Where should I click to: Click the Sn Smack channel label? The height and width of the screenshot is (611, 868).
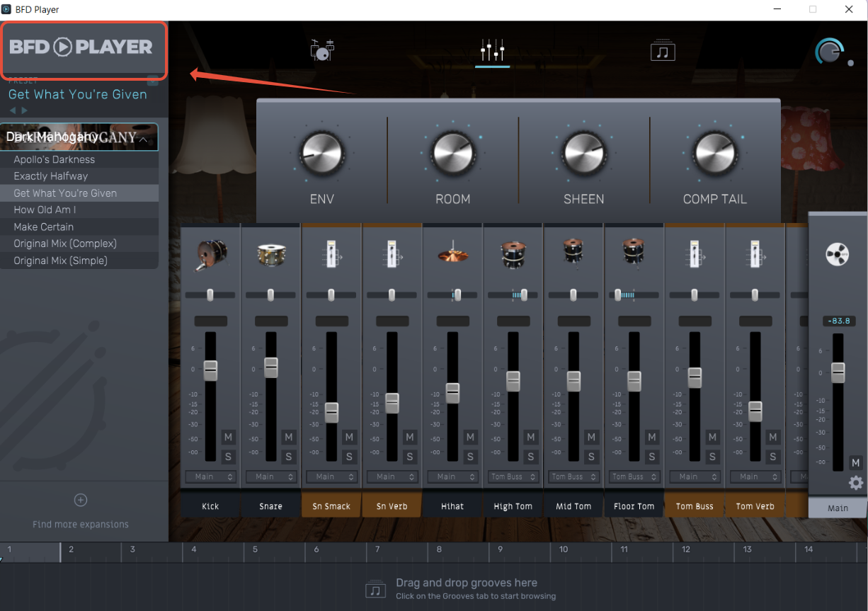[x=331, y=506]
